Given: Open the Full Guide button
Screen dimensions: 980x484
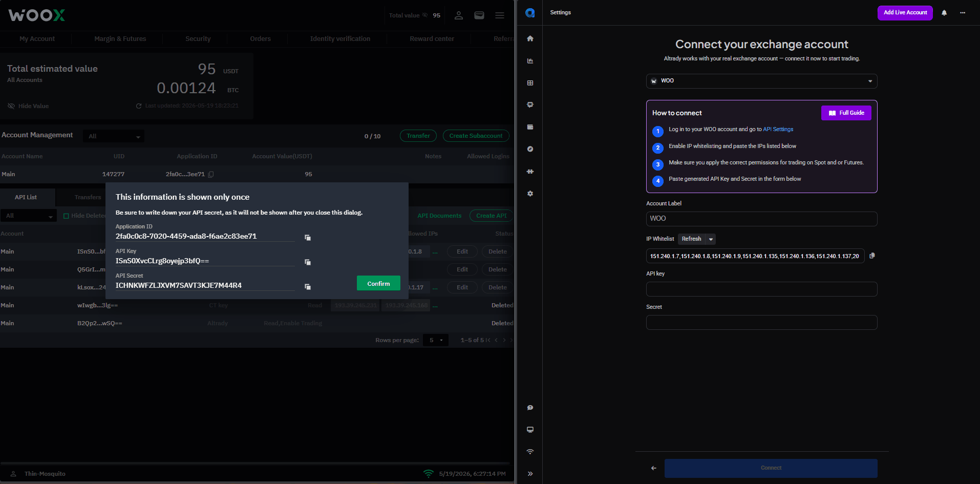Looking at the screenshot, I should click(846, 113).
